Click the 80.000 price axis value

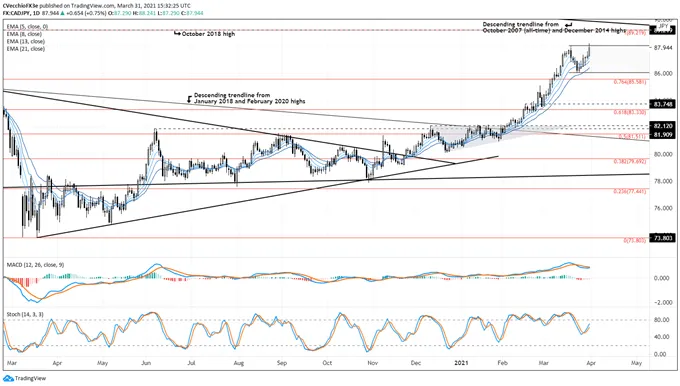[x=663, y=154]
